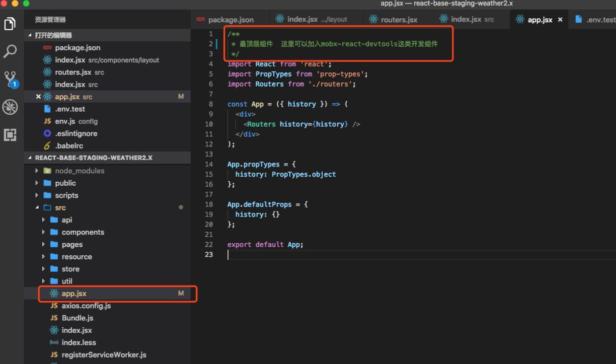Viewport: 616px width, 364px height.
Task: Open routers.jsx in open editors
Action: [107, 72]
